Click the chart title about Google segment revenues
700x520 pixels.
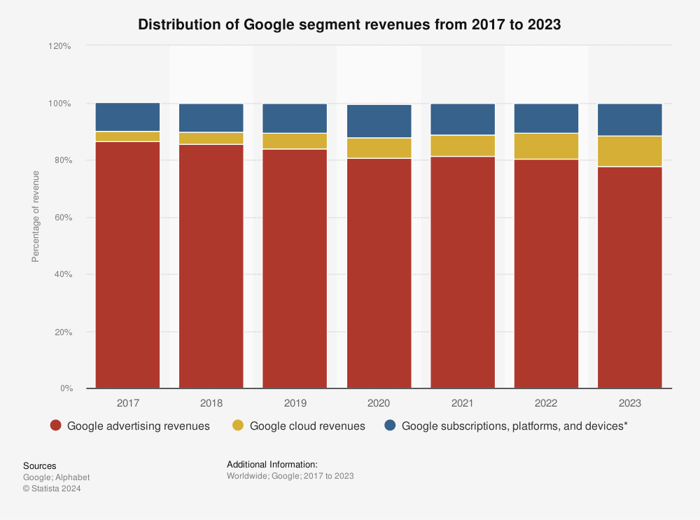(349, 22)
